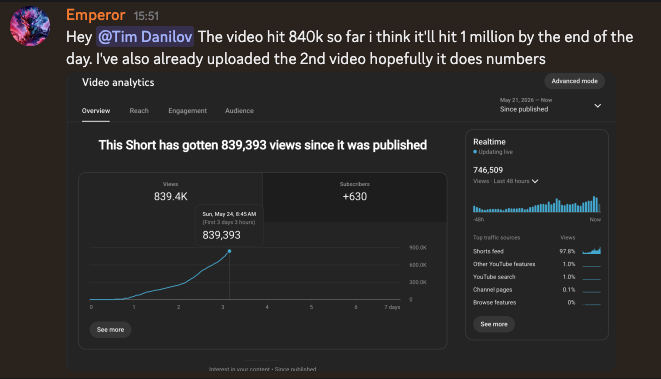Click the Top traffic sources label
The image size is (661, 379).
coord(497,238)
